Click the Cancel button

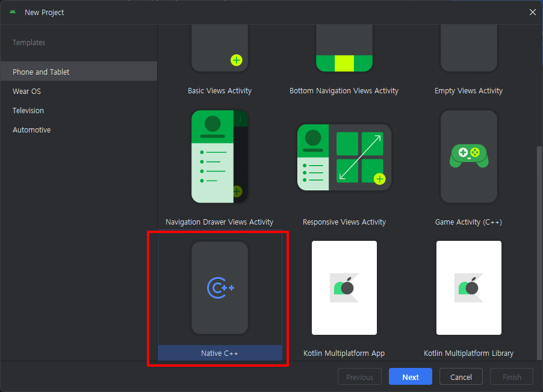click(461, 377)
